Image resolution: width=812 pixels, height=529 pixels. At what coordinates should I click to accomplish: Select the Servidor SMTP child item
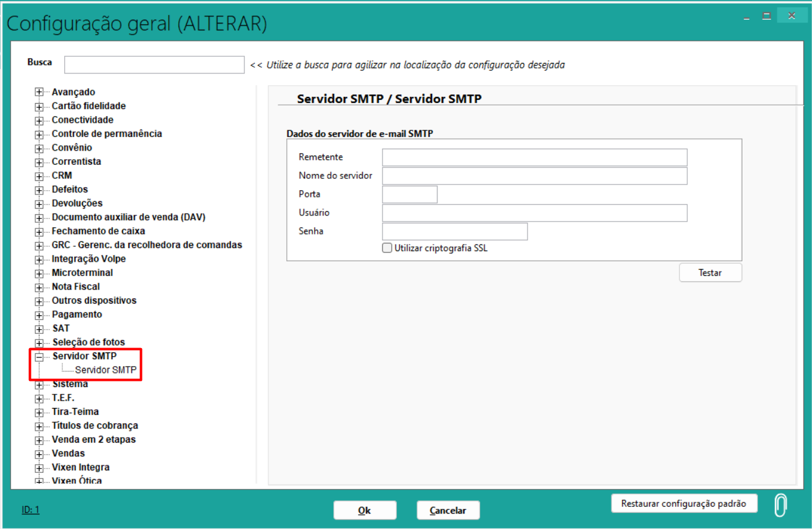tap(106, 370)
